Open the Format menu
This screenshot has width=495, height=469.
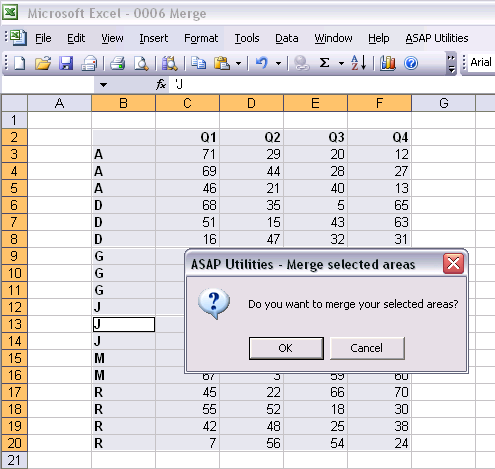201,38
